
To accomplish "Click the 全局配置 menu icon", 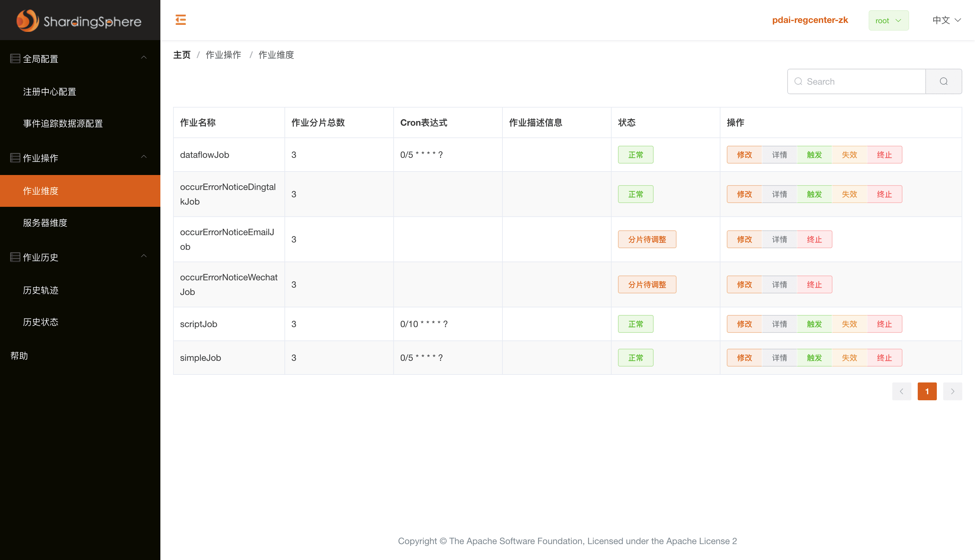I will click(15, 59).
